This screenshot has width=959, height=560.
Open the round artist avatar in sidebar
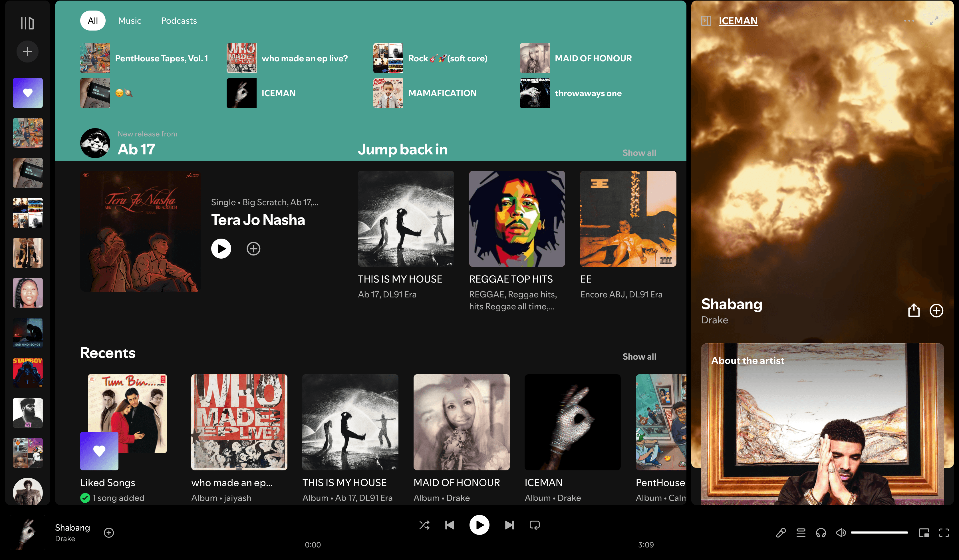point(28,491)
